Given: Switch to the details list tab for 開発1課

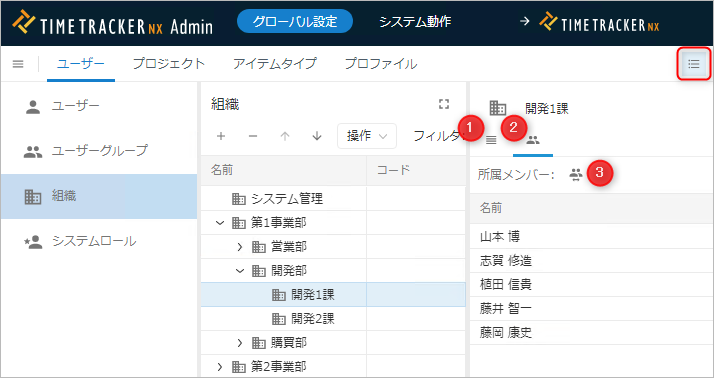Looking at the screenshot, I should point(491,140).
